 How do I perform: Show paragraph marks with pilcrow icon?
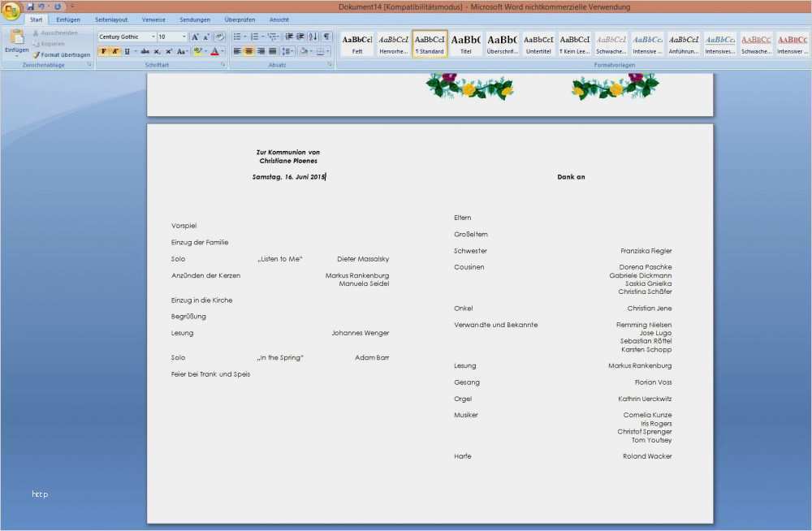pyautogui.click(x=326, y=37)
